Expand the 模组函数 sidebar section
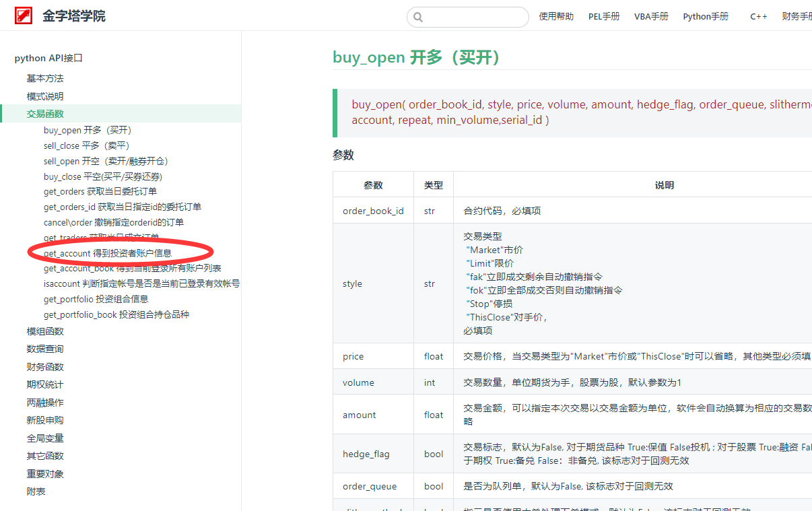This screenshot has width=812, height=511. coord(45,331)
